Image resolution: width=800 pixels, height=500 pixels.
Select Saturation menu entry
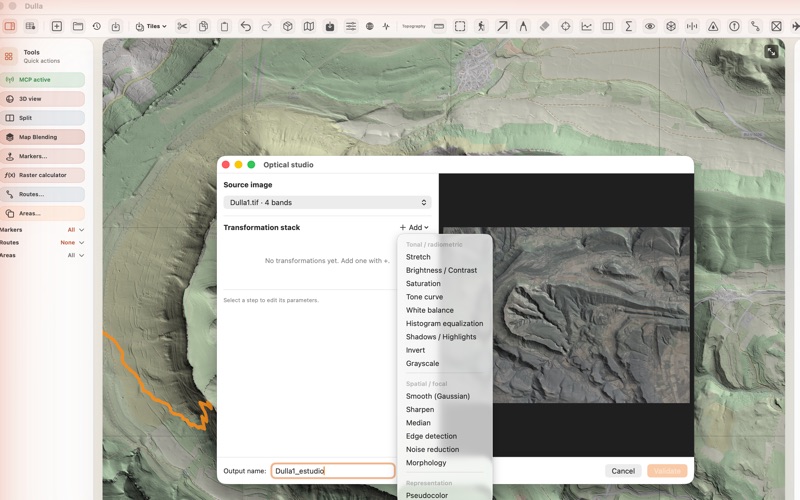423,283
